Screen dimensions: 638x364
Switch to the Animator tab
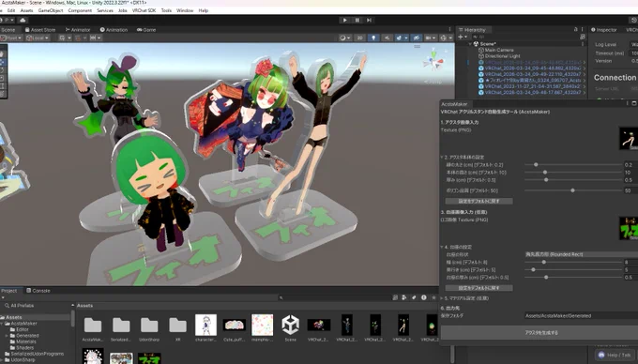click(78, 30)
